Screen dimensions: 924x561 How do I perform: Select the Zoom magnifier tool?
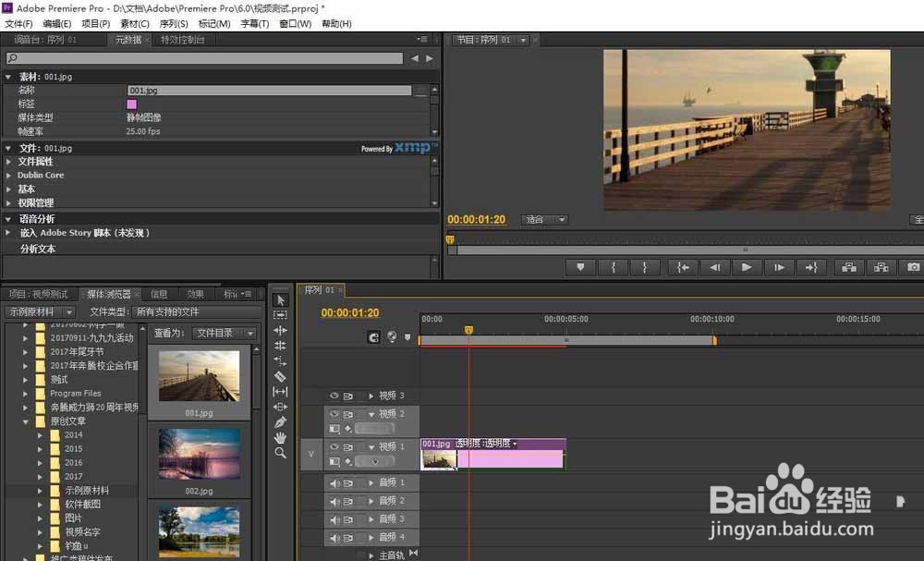point(281,453)
